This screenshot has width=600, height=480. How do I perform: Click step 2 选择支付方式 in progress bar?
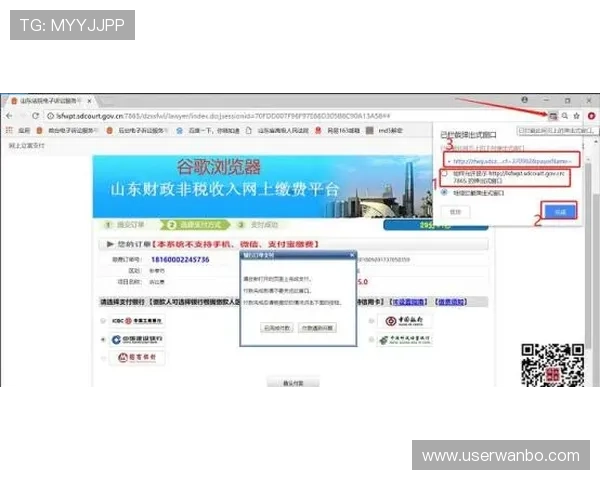pyautogui.click(x=195, y=225)
